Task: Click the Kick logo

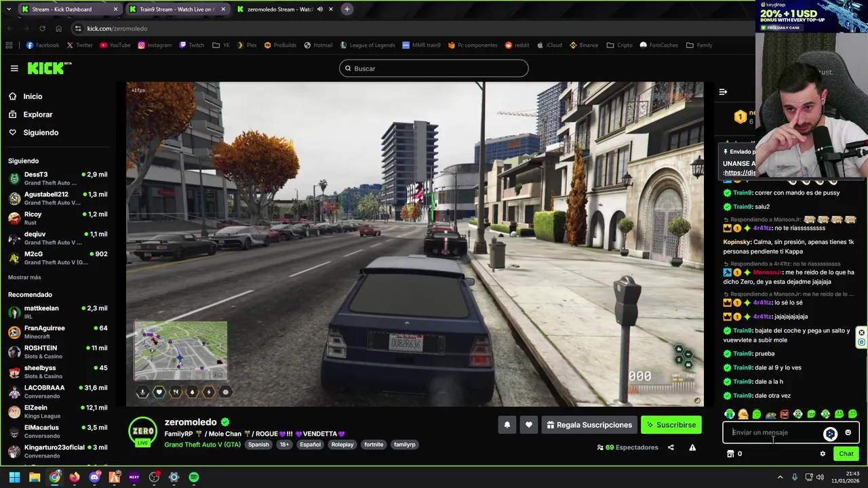Action: tap(49, 68)
